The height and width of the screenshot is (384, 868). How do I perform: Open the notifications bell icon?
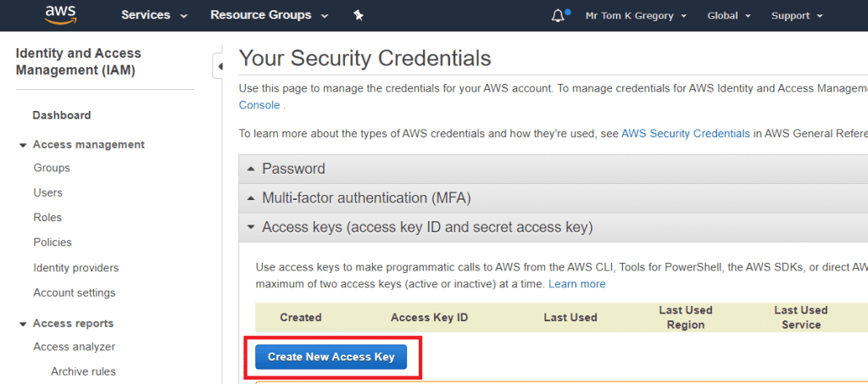coord(558,15)
